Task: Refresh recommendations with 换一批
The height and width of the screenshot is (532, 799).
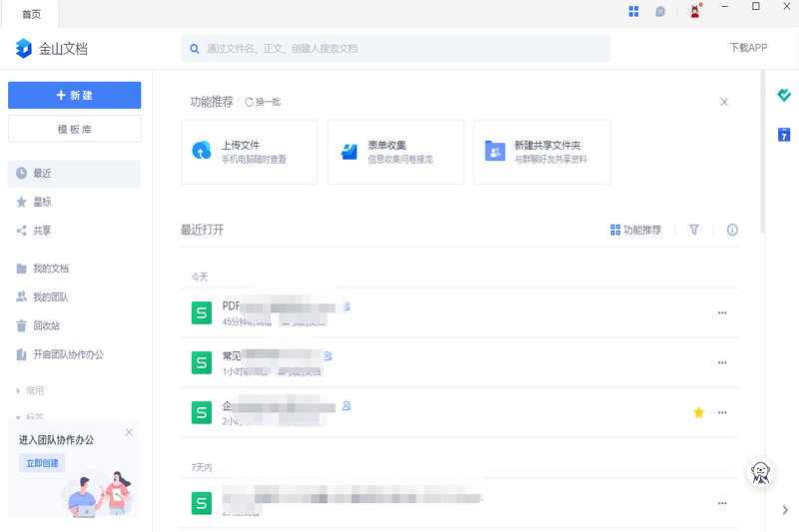Action: 263,102
